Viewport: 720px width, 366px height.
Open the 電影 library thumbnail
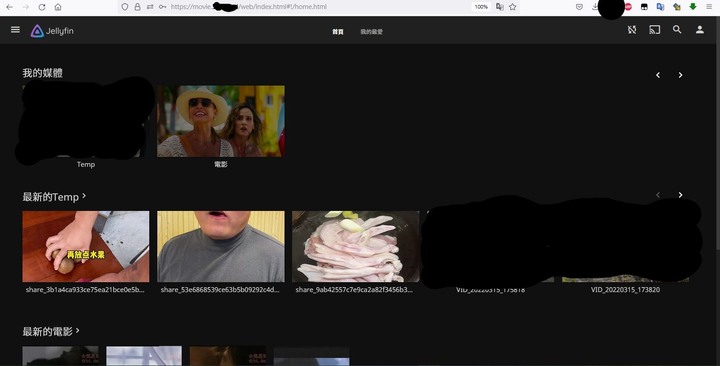pyautogui.click(x=221, y=121)
